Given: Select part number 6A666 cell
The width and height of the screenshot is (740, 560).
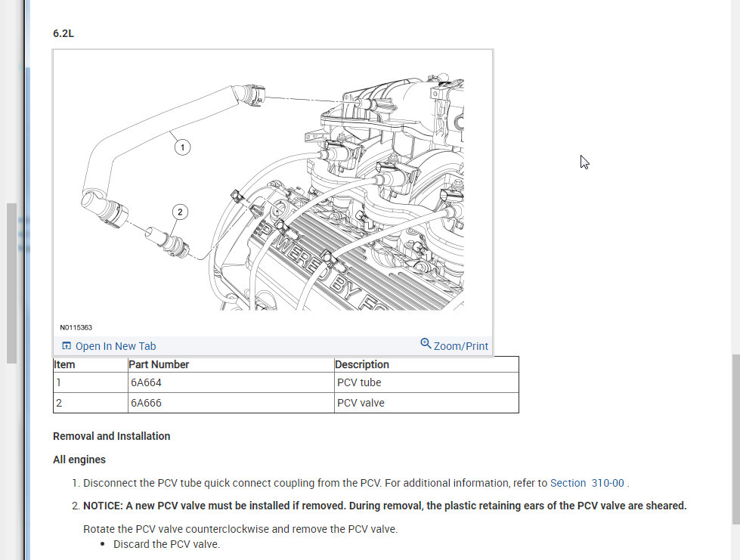Looking at the screenshot, I should tap(231, 403).
